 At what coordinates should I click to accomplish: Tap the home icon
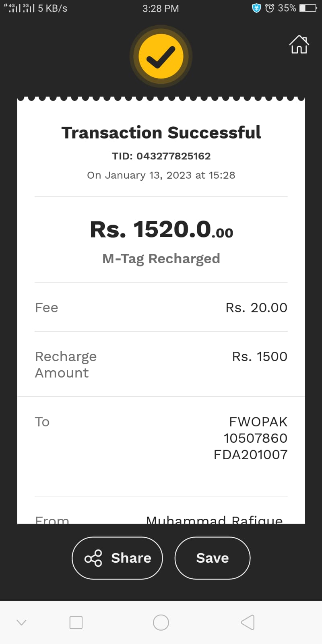(x=299, y=45)
